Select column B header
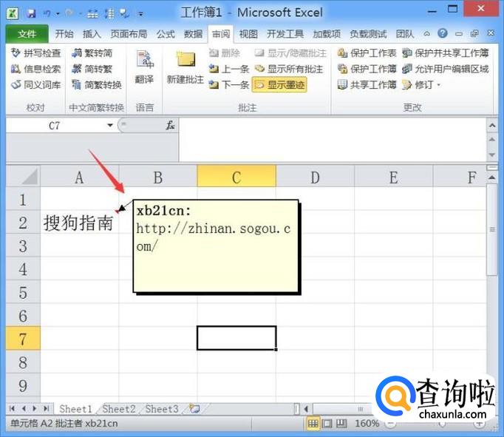 click(158, 177)
